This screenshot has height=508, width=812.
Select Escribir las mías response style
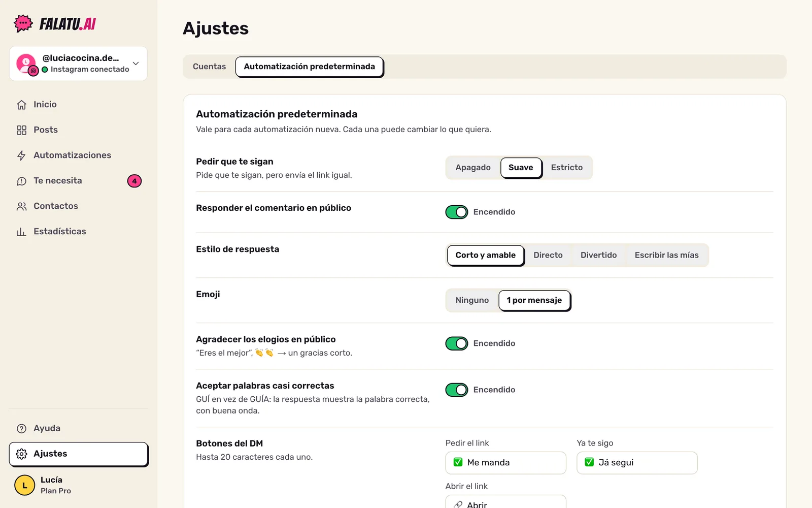pos(667,255)
